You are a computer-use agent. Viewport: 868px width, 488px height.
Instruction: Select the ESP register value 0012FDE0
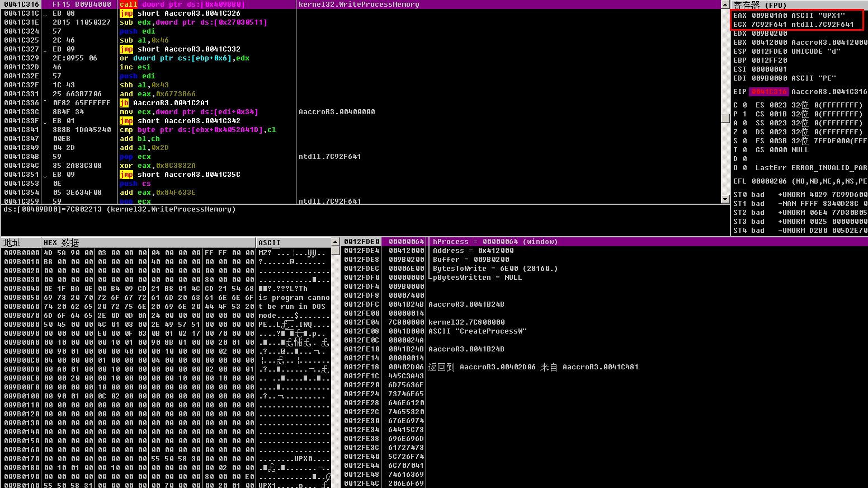point(769,51)
